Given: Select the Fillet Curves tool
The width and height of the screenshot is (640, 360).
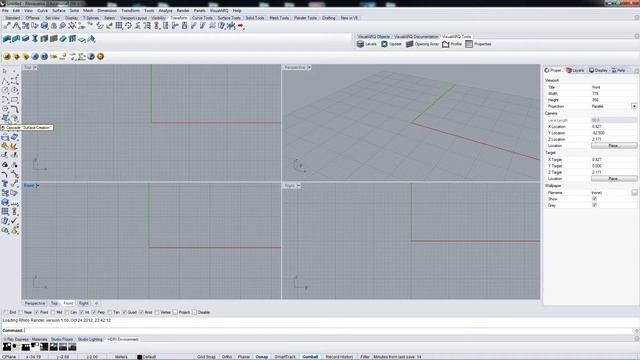Looking at the screenshot, I should tap(15, 109).
